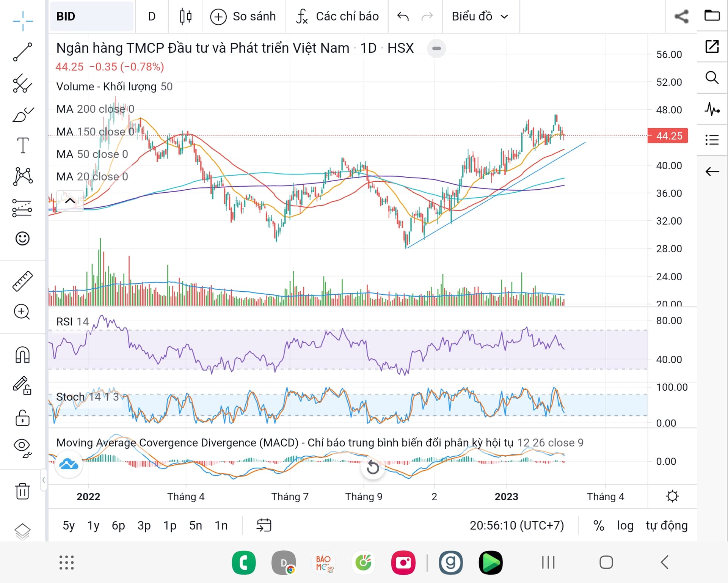Screen dimensions: 728x583
Task: Click the So sánh compare button
Action: [243, 16]
